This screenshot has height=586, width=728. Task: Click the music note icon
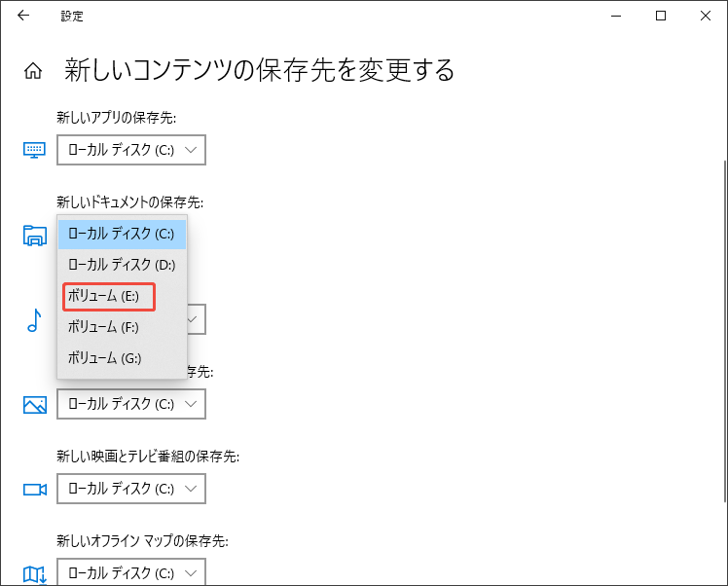(34, 320)
